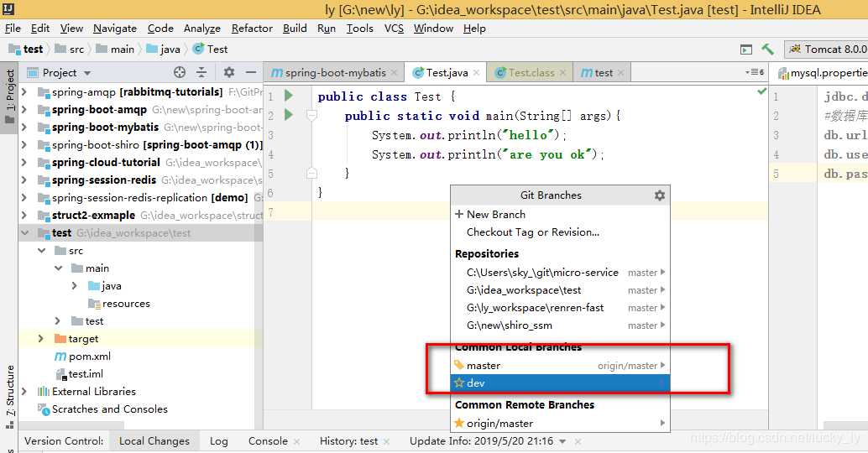Select origin/master remote branch entry
Viewport: 868px width, 453px height.
point(560,423)
